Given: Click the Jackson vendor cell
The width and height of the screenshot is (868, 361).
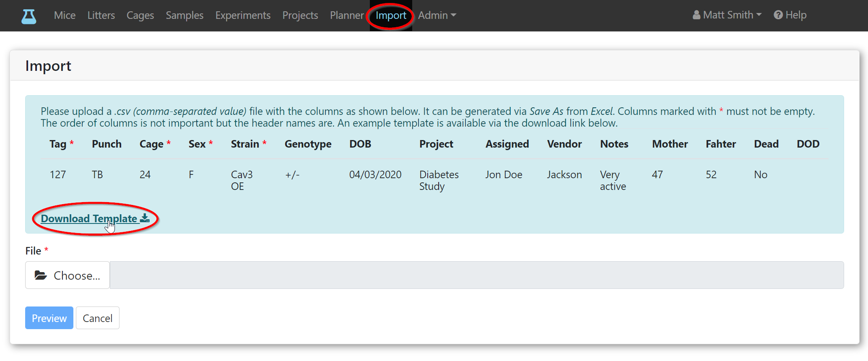Looking at the screenshot, I should coord(564,174).
